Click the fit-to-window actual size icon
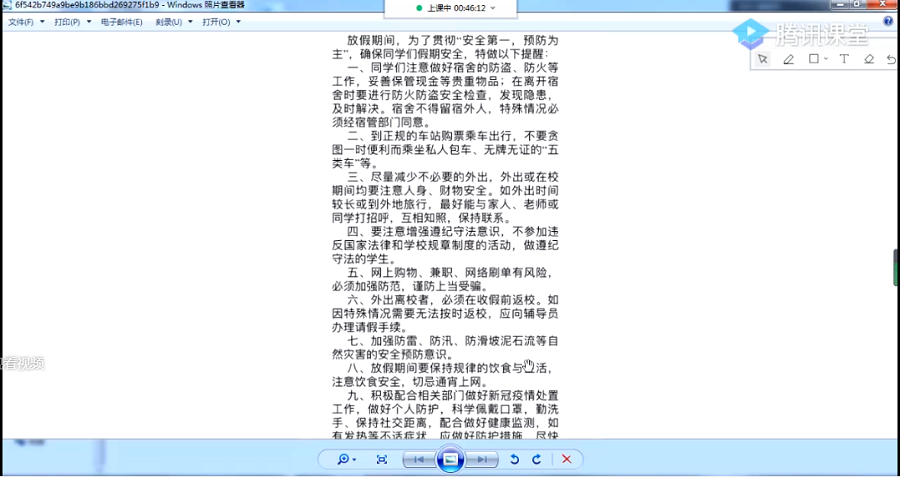 [382, 459]
